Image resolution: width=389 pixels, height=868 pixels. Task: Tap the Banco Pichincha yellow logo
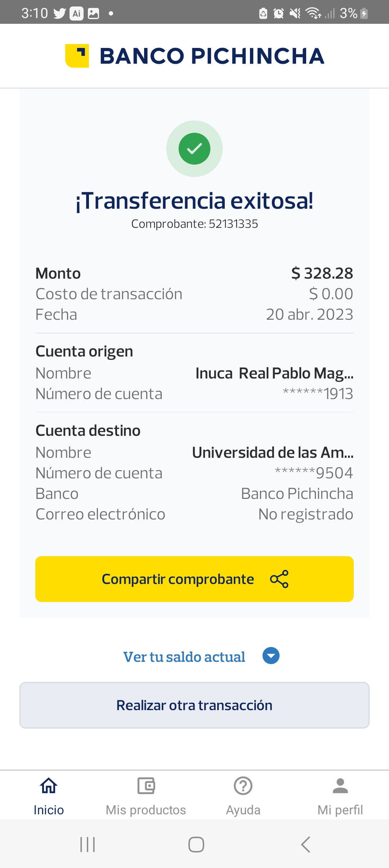tap(77, 56)
